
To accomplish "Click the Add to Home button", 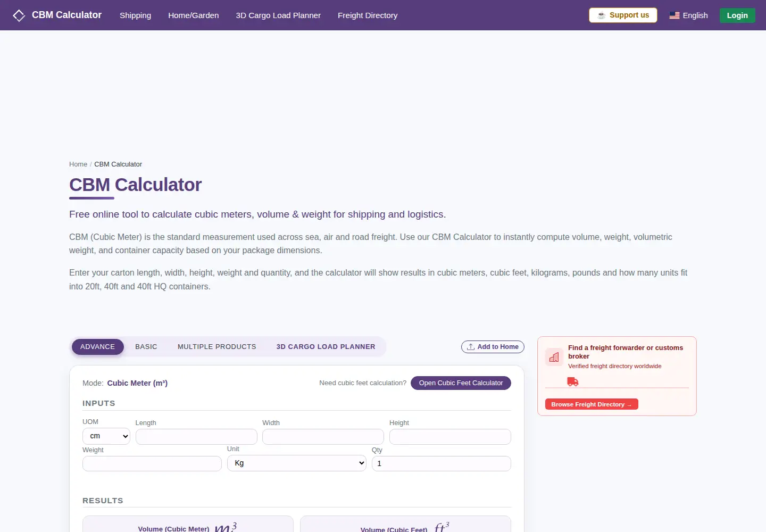I will (x=493, y=347).
